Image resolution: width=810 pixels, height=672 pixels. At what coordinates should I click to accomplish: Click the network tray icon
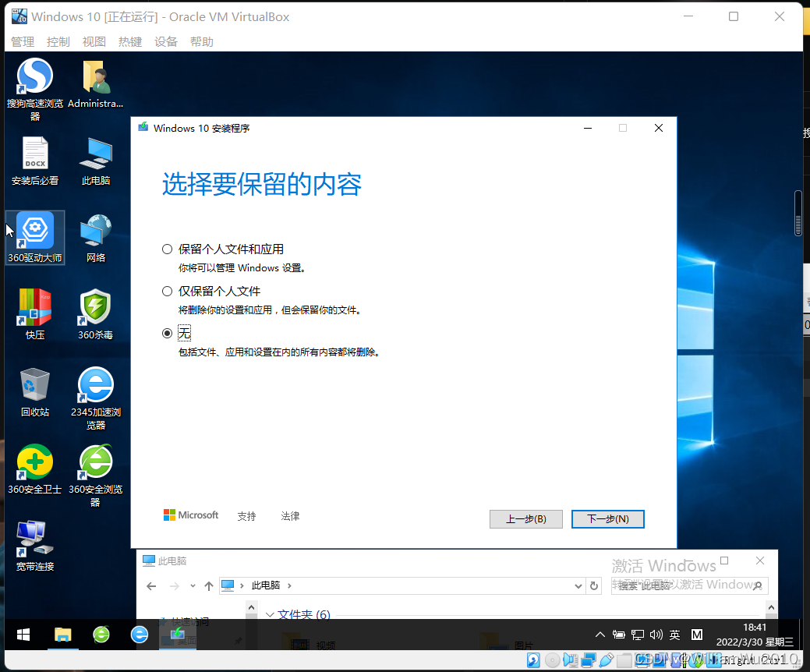[x=638, y=635]
